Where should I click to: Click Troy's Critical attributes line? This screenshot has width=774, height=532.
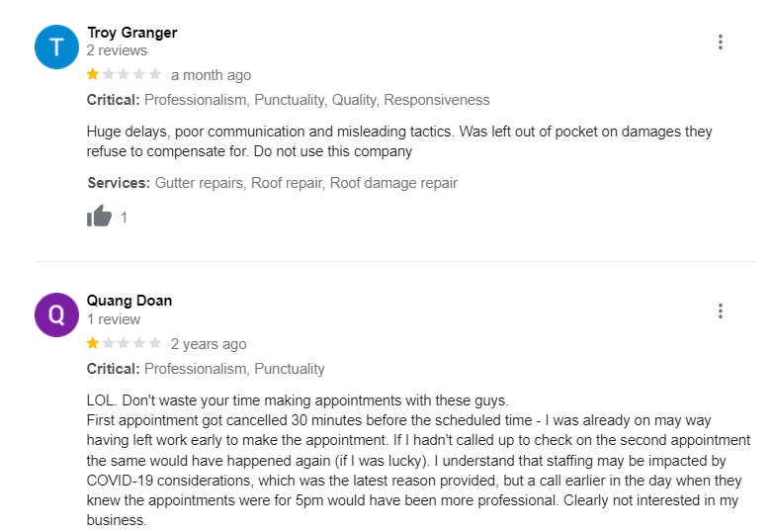[x=288, y=100]
